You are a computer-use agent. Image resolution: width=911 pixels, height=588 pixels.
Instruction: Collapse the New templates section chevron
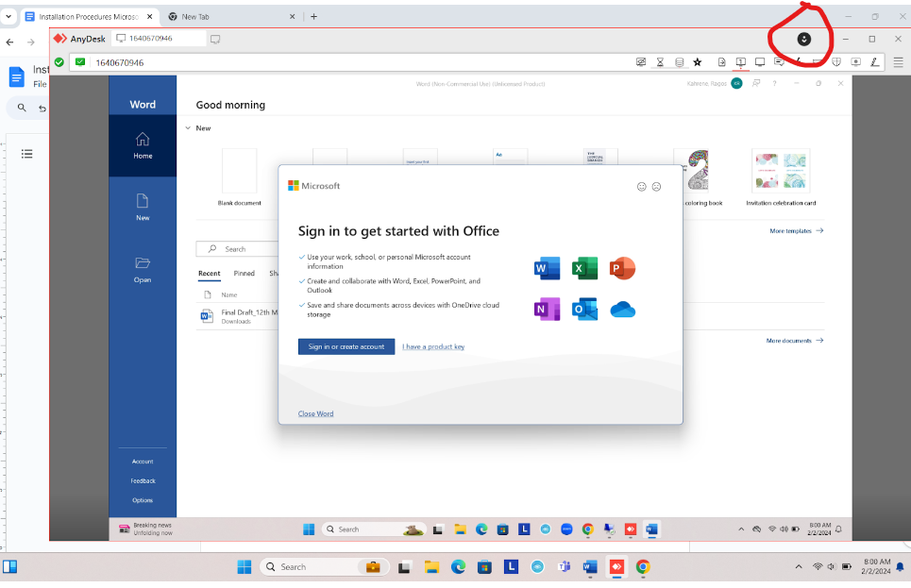(x=188, y=128)
